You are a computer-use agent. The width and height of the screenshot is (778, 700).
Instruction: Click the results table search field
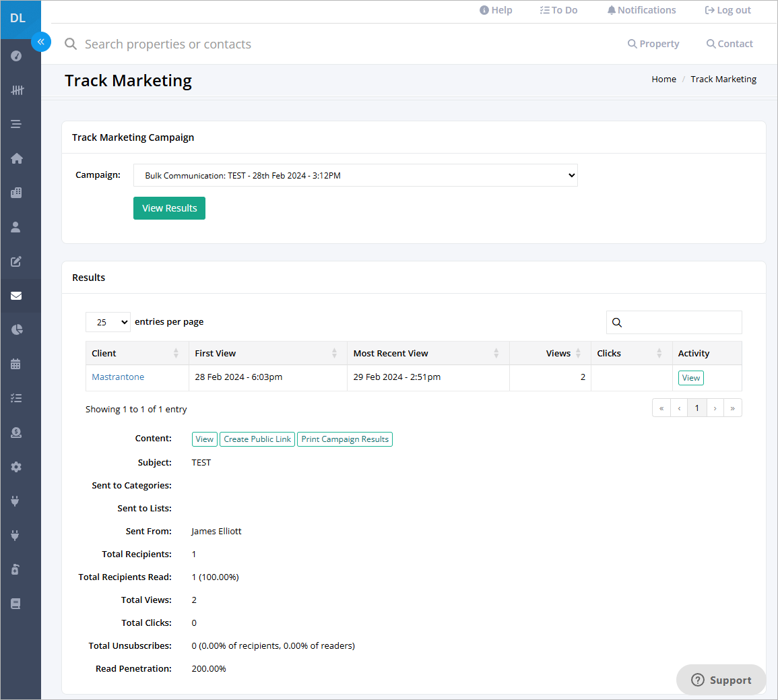tap(674, 323)
